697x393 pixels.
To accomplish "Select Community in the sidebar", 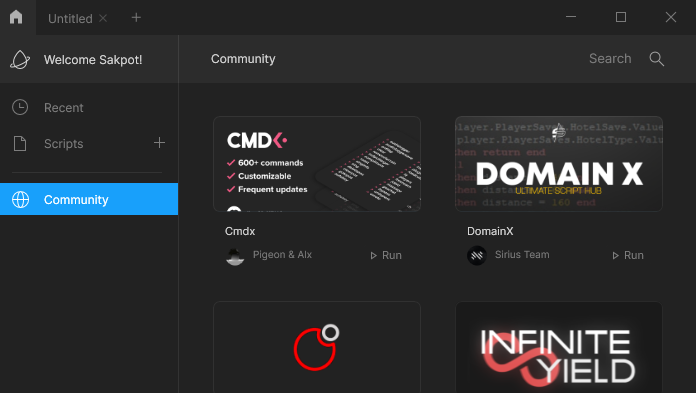I will pos(89,199).
